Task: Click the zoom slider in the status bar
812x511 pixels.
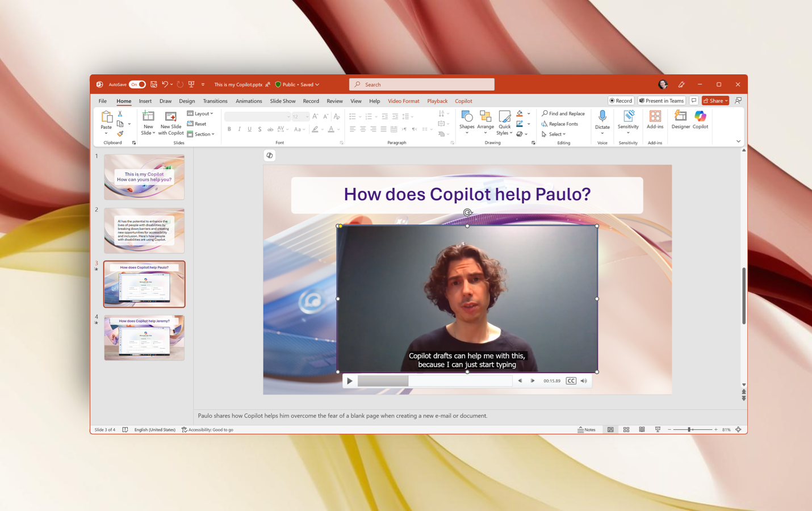Action: [693, 430]
